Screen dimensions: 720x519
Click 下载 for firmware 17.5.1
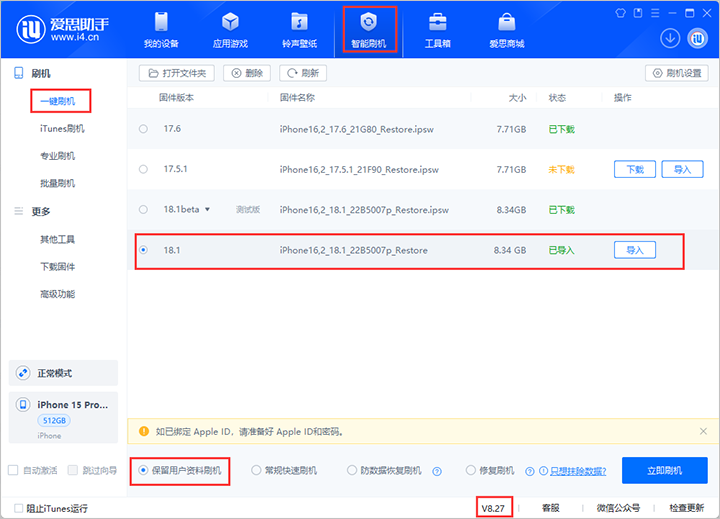point(635,169)
